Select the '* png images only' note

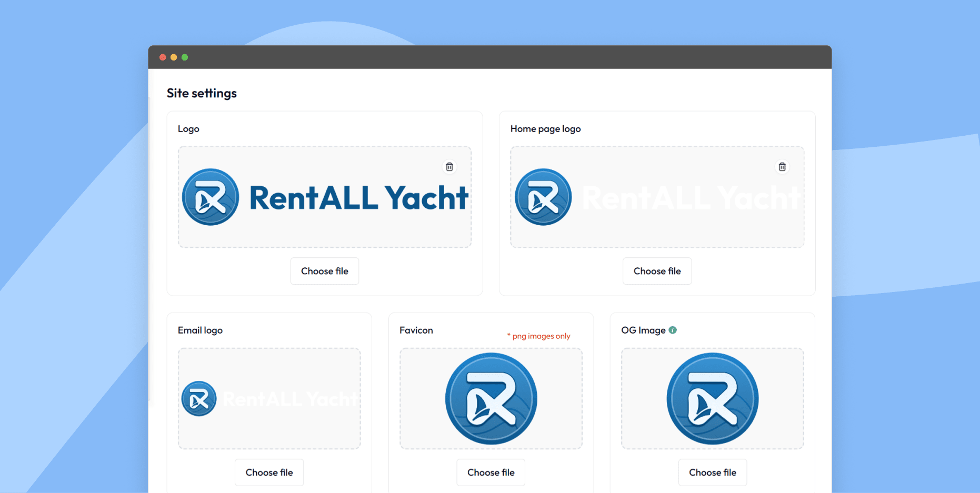coord(538,336)
